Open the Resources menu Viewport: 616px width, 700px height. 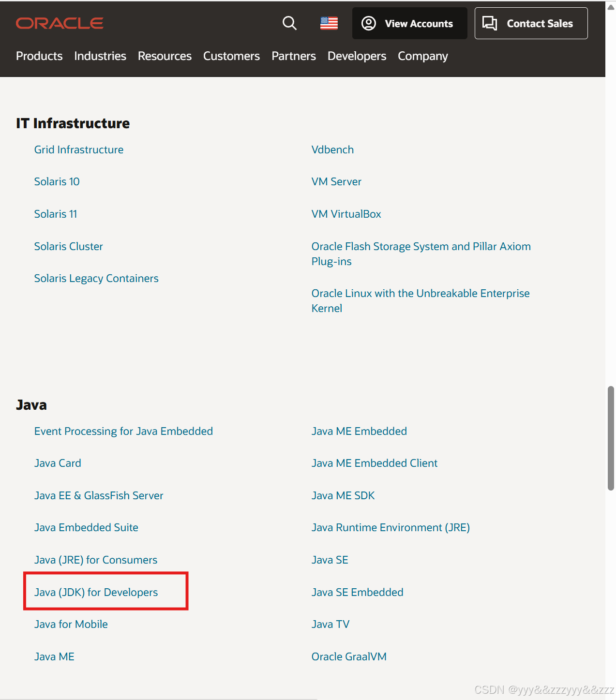pos(165,56)
